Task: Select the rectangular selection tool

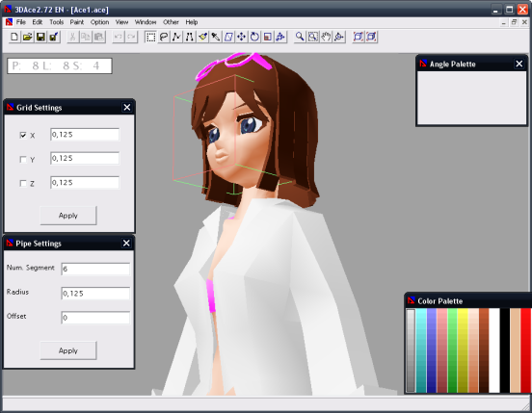Action: click(x=150, y=37)
